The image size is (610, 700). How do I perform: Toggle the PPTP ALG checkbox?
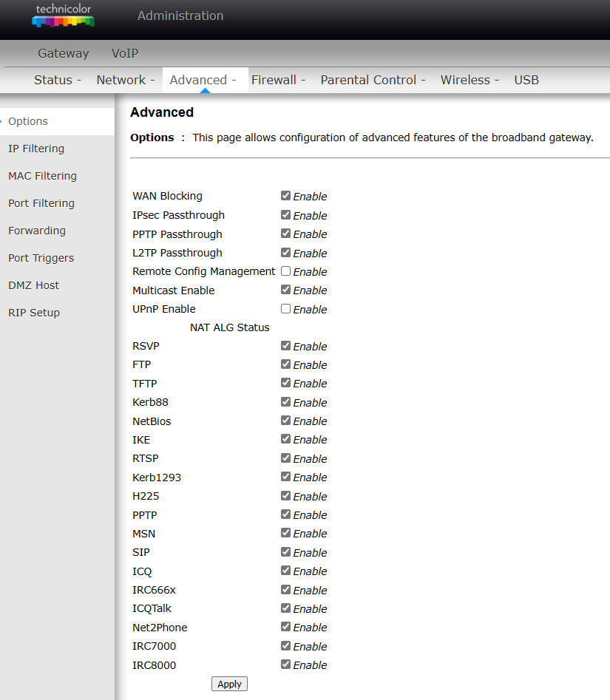[286, 514]
